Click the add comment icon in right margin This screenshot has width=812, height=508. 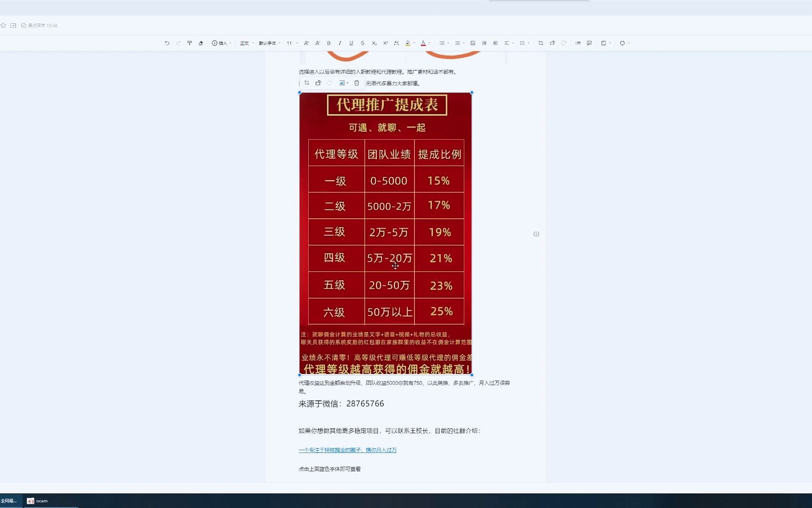[536, 234]
